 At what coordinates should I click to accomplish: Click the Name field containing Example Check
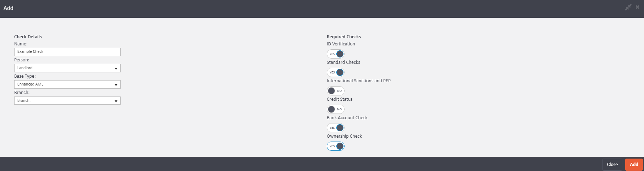pyautogui.click(x=67, y=52)
